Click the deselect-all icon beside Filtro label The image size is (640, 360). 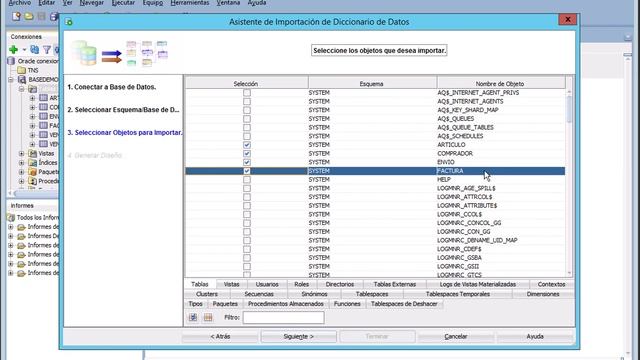(x=208, y=317)
